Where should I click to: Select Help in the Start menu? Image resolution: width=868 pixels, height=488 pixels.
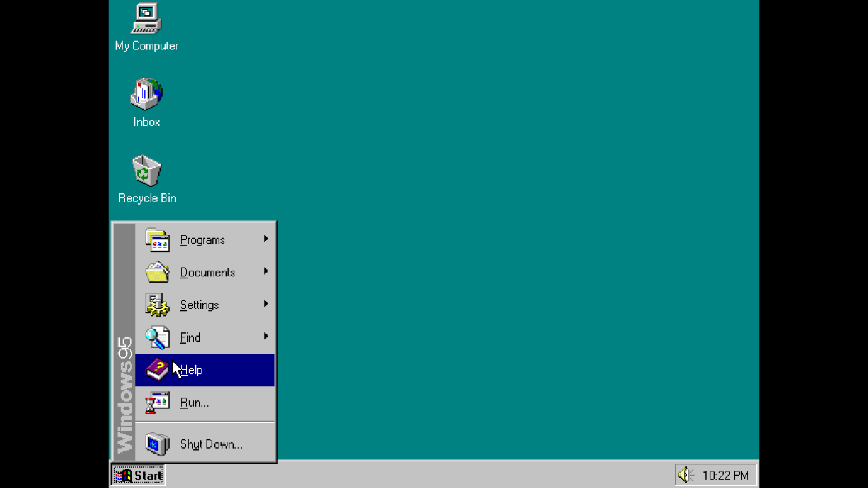click(x=205, y=370)
